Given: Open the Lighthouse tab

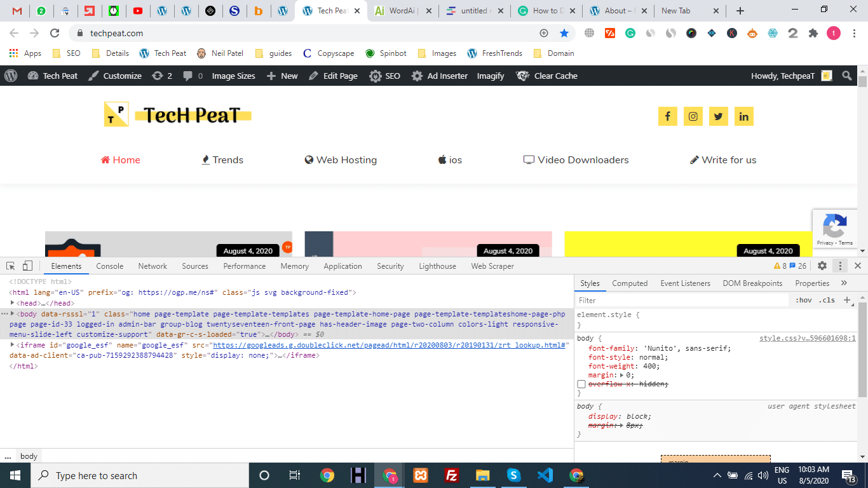Looking at the screenshot, I should tap(437, 266).
